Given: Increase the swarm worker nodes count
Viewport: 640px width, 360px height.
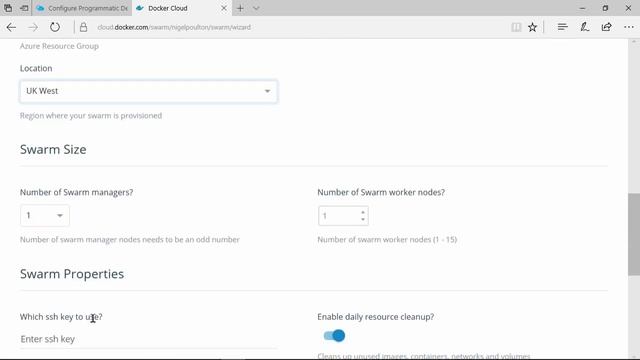Looking at the screenshot, I should [x=362, y=212].
